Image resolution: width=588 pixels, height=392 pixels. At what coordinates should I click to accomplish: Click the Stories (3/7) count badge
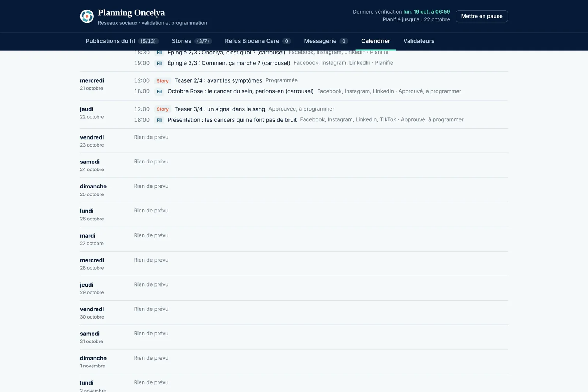tap(203, 41)
